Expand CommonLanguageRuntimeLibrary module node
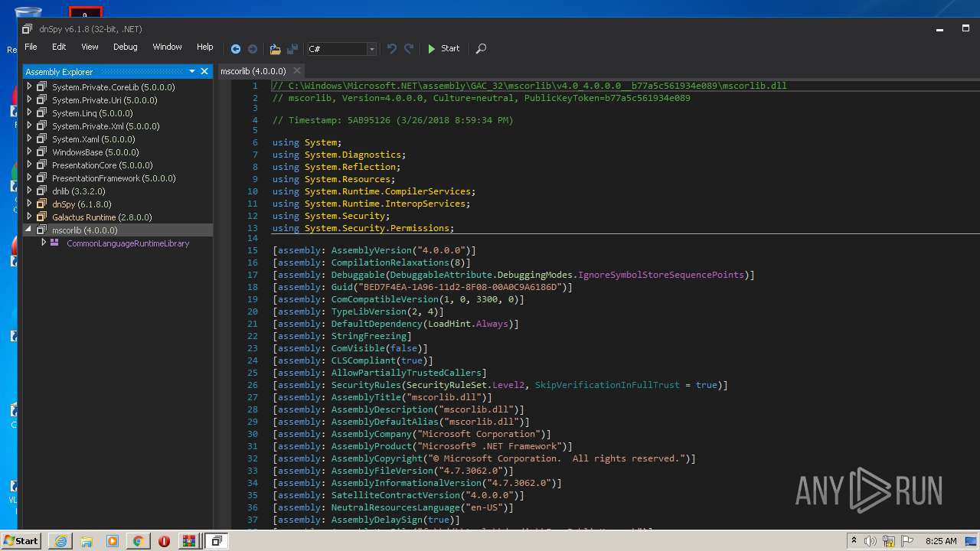This screenshot has height=551, width=980. [44, 243]
